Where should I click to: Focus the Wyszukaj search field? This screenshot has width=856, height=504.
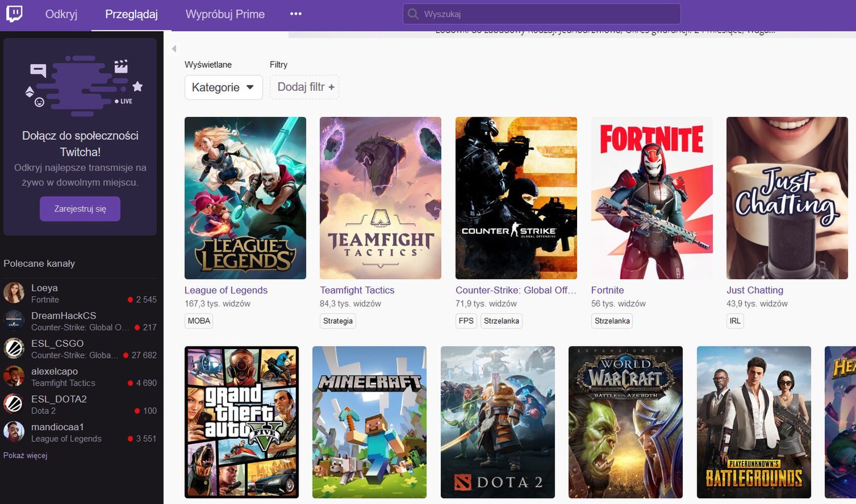point(541,14)
